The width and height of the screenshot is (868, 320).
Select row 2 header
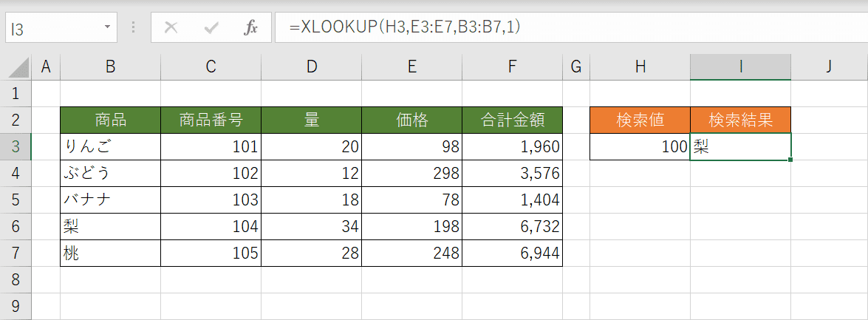(16, 120)
